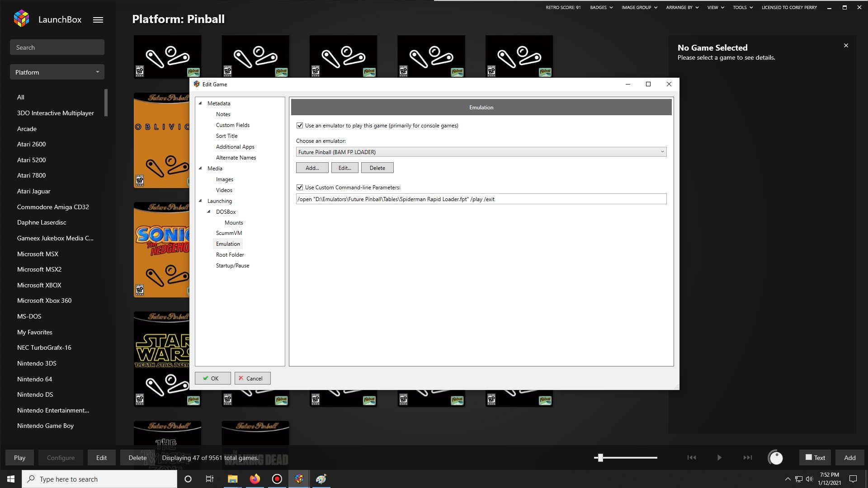
Task: Open Task View on taskbar
Action: tap(209, 479)
